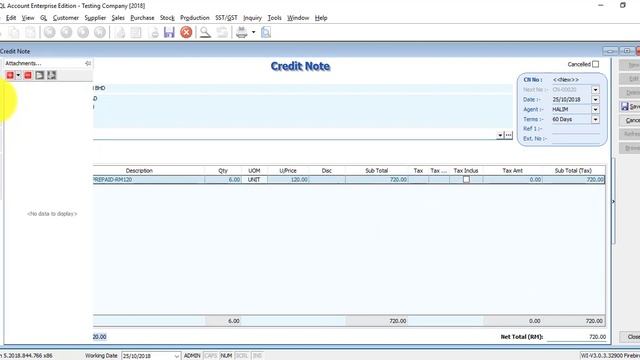Click second red remove attachment icon
640x360 pixels.
pos(28,75)
